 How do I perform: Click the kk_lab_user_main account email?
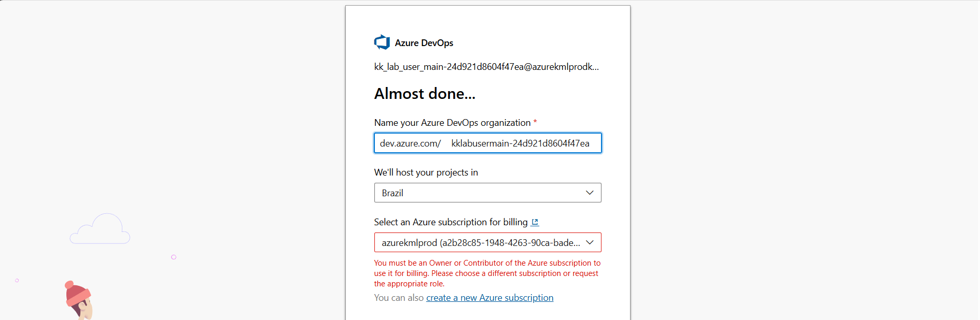(x=486, y=67)
